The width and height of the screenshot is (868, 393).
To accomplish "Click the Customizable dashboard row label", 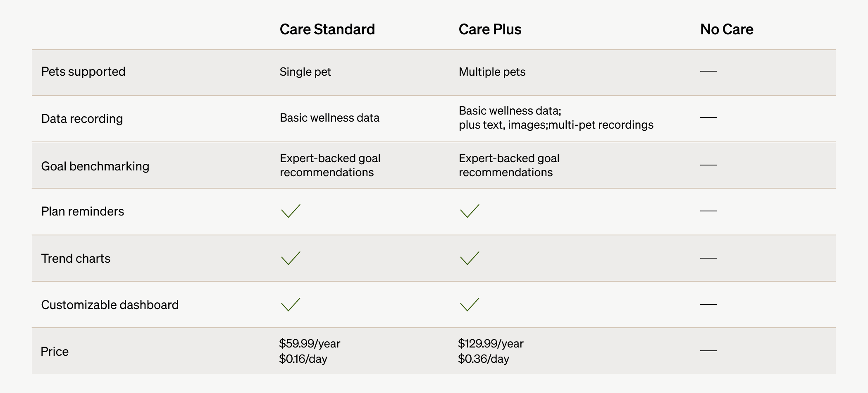I will [110, 305].
